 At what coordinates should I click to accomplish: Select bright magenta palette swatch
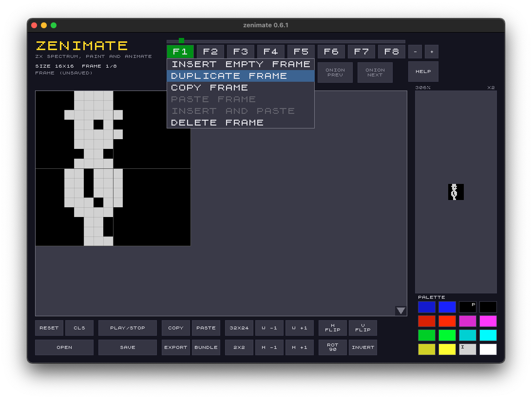488,321
